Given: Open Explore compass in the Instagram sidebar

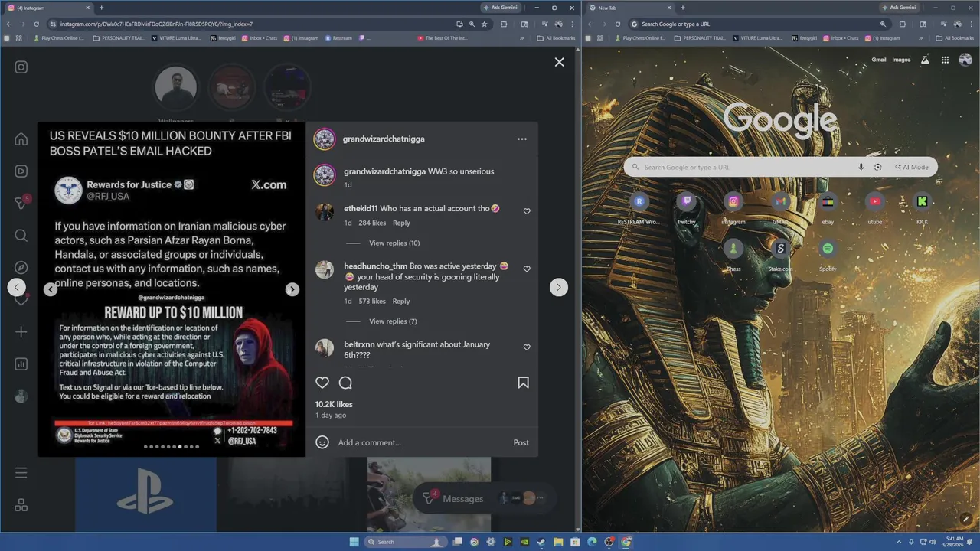Looking at the screenshot, I should (x=21, y=268).
